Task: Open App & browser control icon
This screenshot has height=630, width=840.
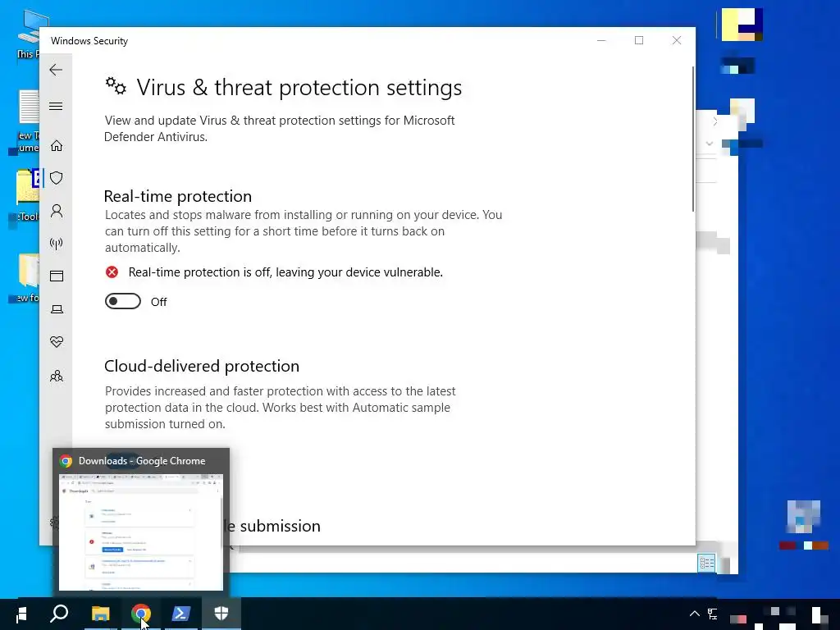Action: [57, 276]
